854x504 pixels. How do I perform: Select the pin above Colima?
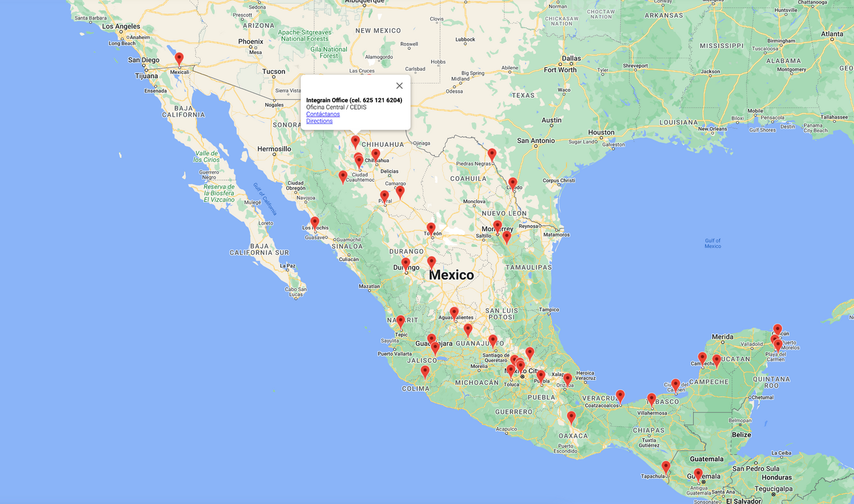click(425, 371)
